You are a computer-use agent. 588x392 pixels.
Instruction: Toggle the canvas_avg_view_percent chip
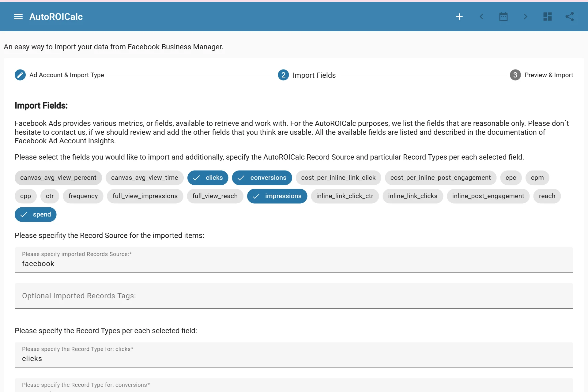pyautogui.click(x=58, y=178)
